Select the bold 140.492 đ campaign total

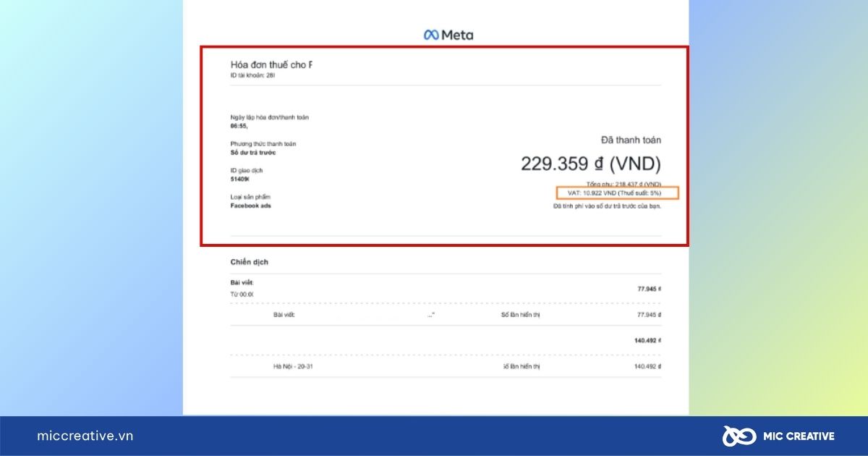(x=647, y=340)
